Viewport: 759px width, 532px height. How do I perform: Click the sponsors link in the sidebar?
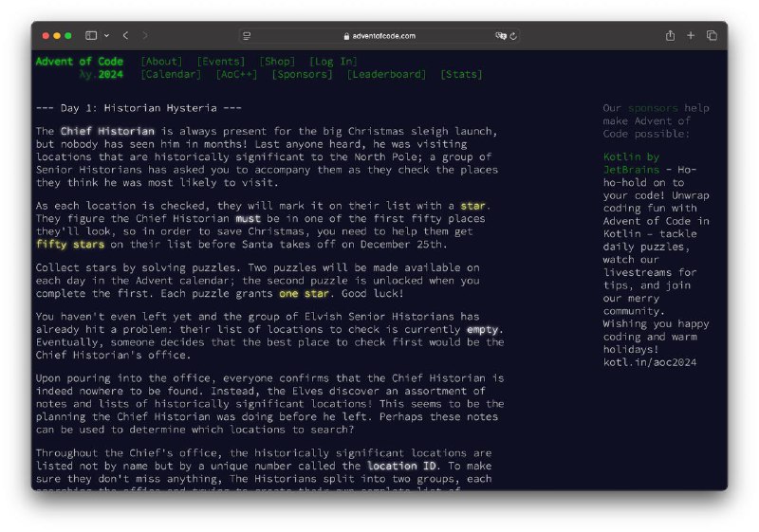(653, 108)
